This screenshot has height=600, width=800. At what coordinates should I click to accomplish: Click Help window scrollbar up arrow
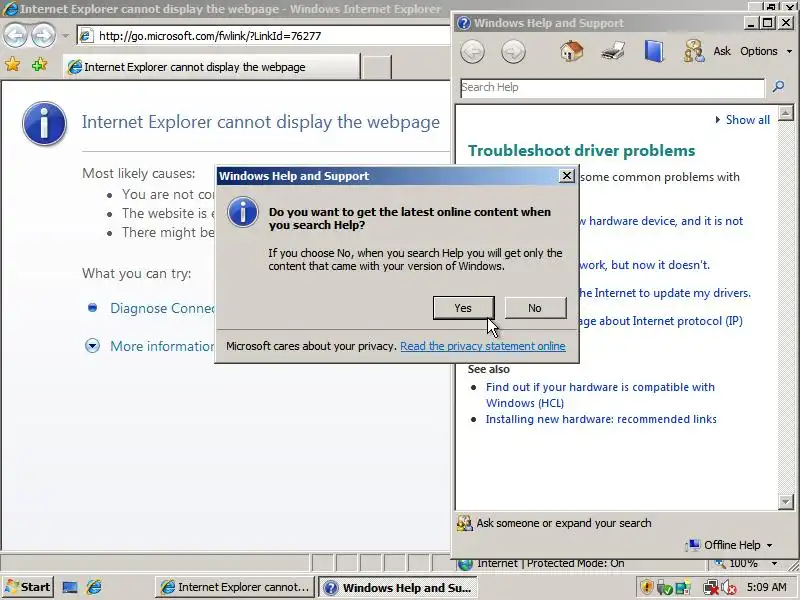(786, 113)
